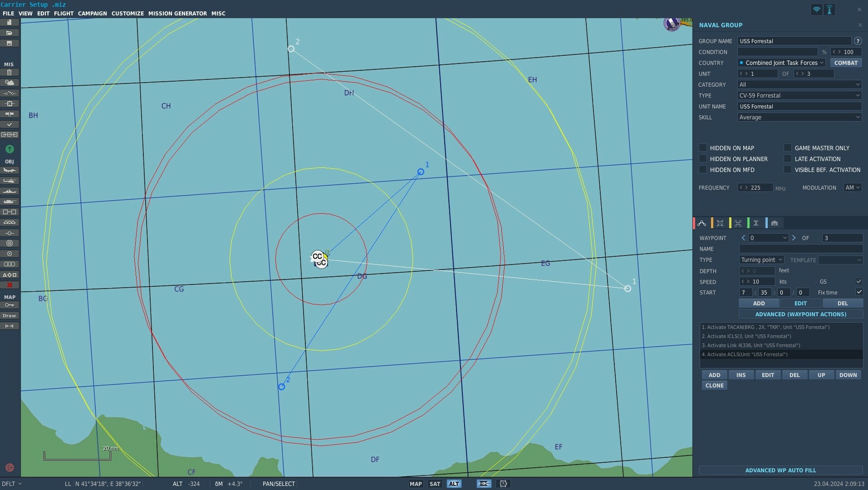
Task: Select the map ruler measure tool
Action: click(10, 326)
